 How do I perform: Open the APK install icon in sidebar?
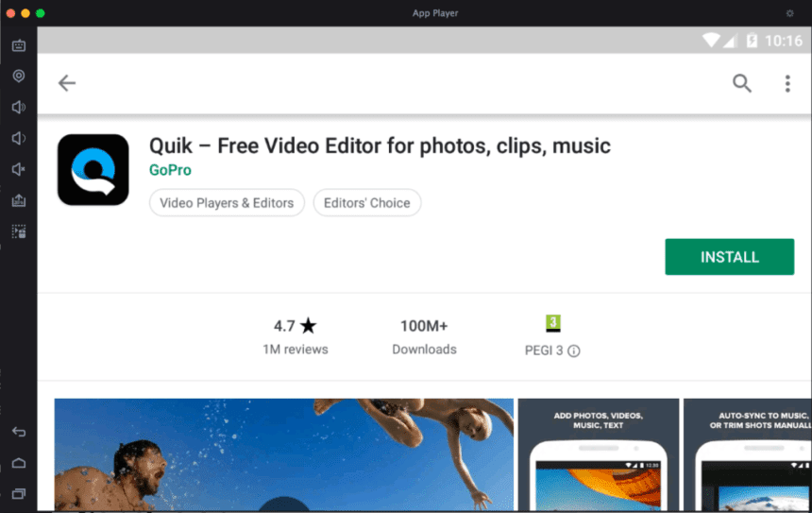pos(19,200)
